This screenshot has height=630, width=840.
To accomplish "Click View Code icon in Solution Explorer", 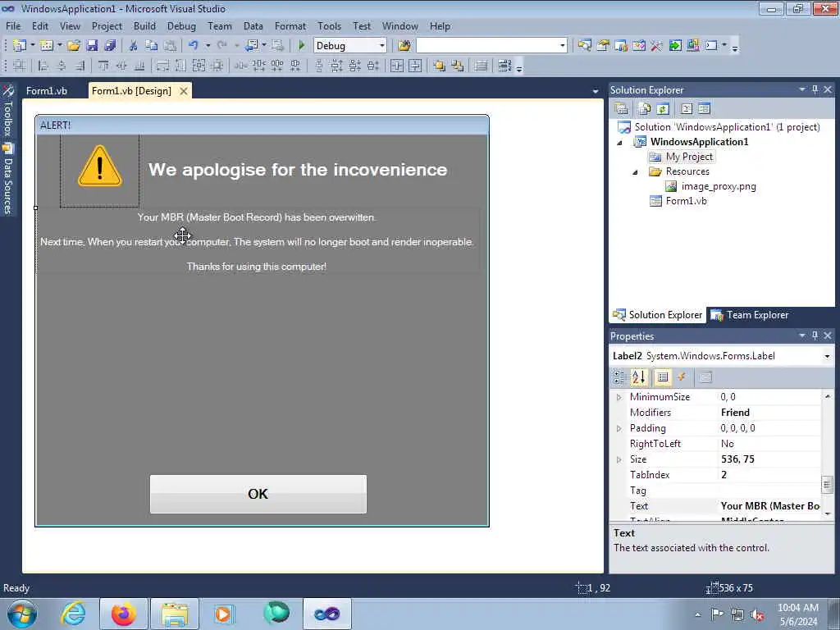I will [x=687, y=109].
